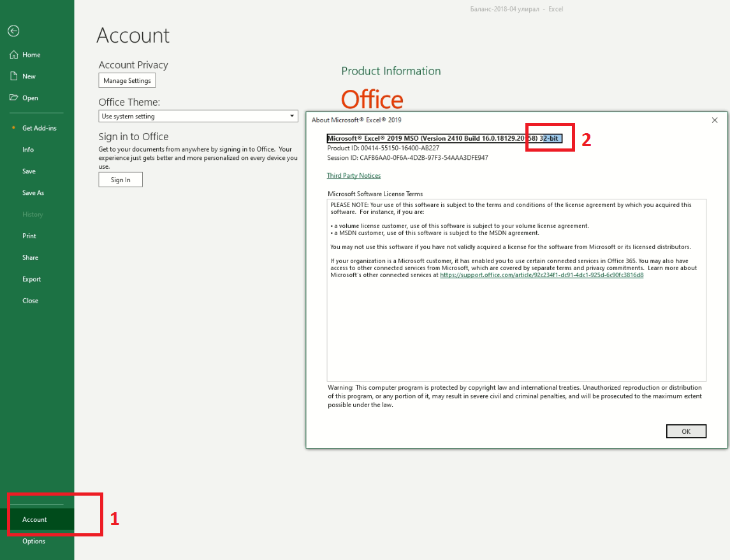Click the Sign In button
The width and height of the screenshot is (730, 560).
tap(120, 180)
